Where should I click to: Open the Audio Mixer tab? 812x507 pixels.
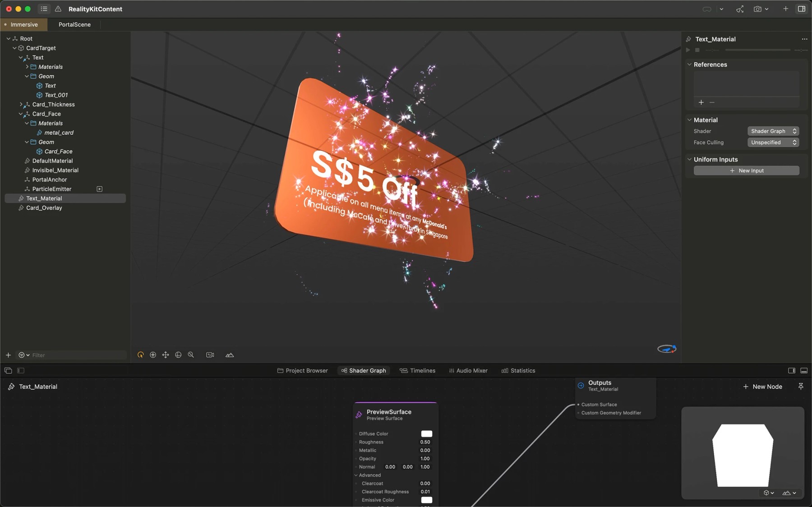[468, 371]
